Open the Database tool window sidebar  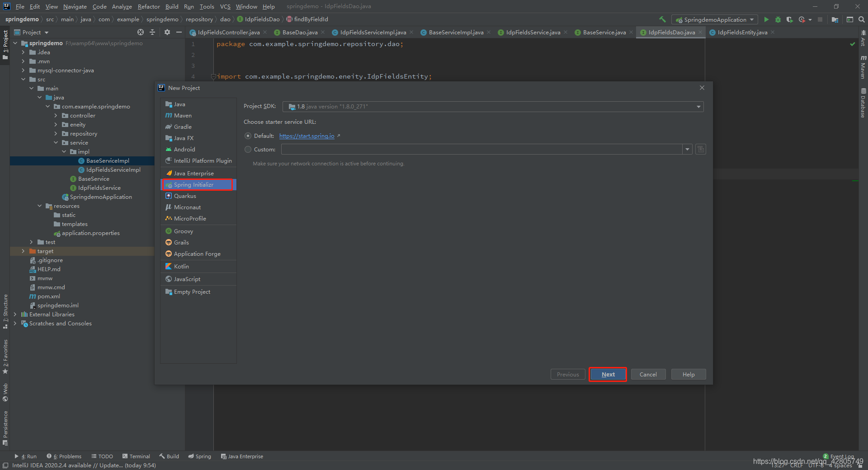tap(863, 103)
